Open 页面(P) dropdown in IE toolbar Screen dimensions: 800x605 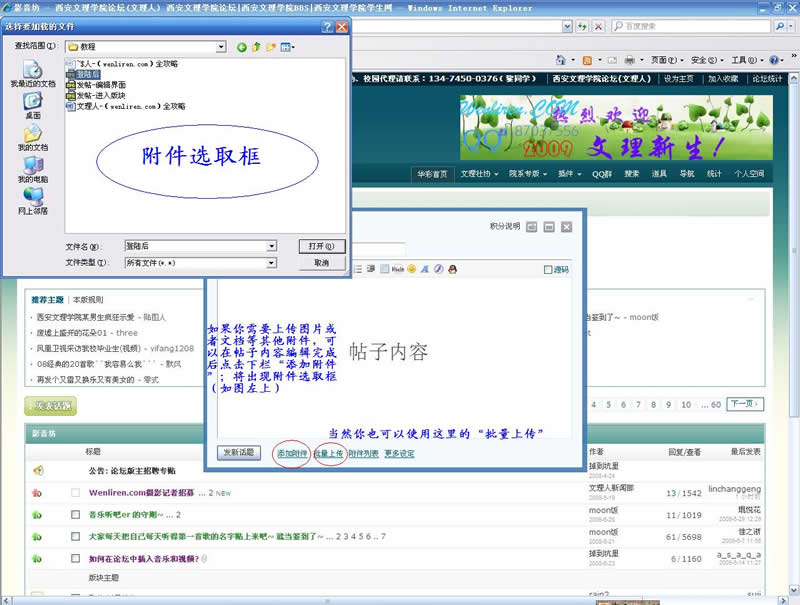coord(667,60)
